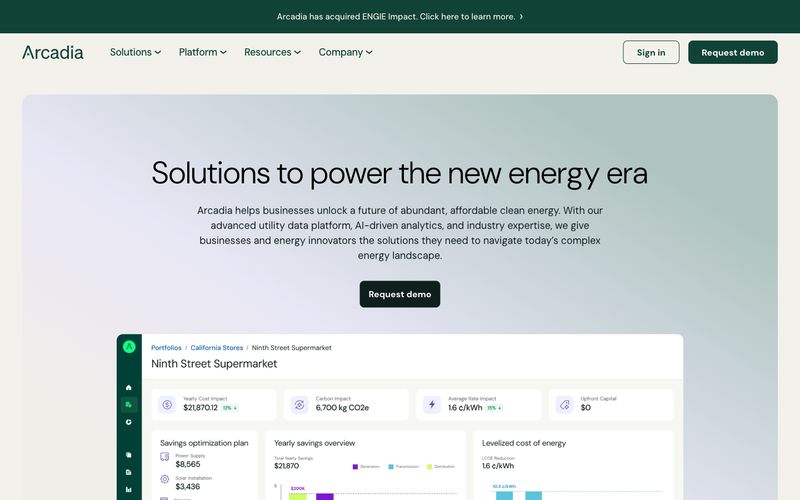Click the hero headline Solutions to power text

[399, 173]
